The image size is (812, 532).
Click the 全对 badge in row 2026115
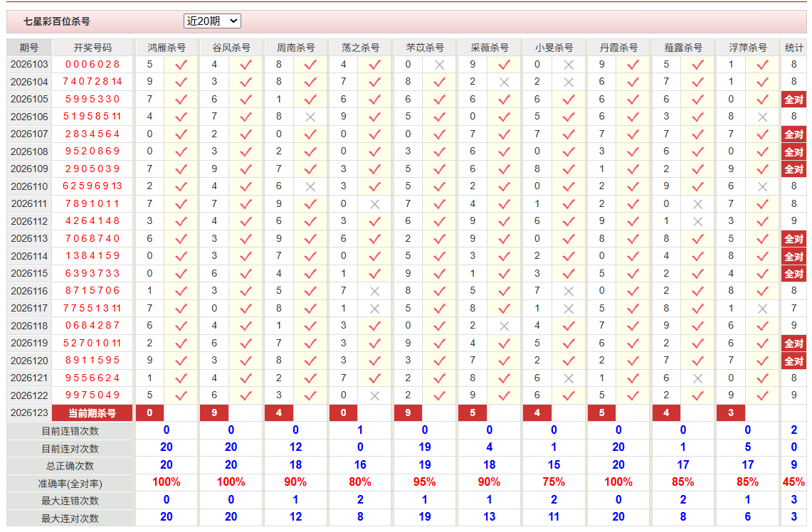tap(794, 274)
